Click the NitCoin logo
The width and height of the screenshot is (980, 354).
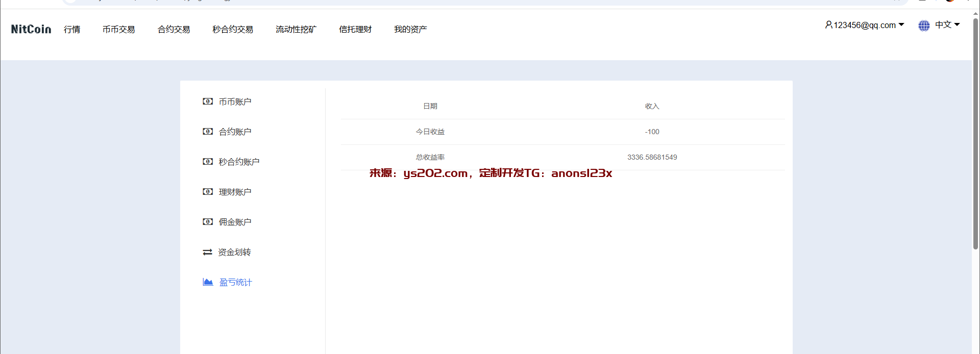click(31, 29)
